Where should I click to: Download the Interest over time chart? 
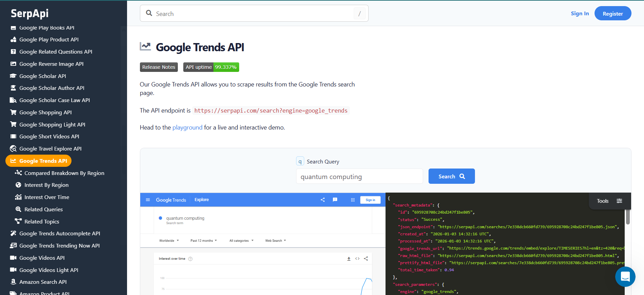click(349, 259)
